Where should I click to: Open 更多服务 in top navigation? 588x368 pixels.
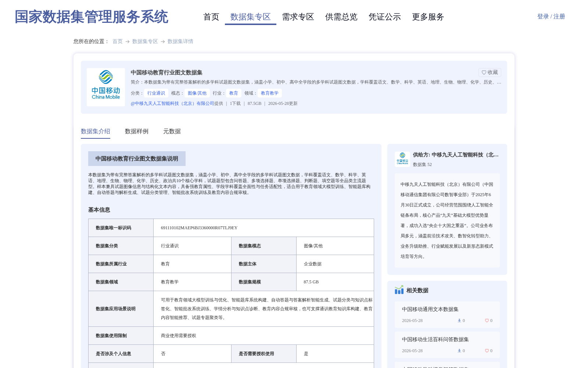(x=428, y=17)
